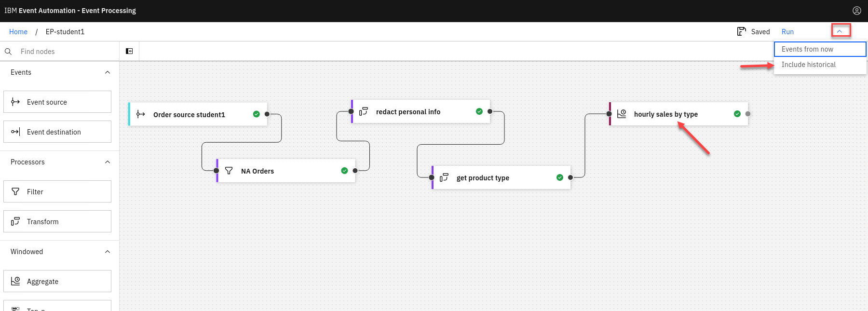Click the search magnifier icon
This screenshot has height=311, width=868.
click(8, 52)
